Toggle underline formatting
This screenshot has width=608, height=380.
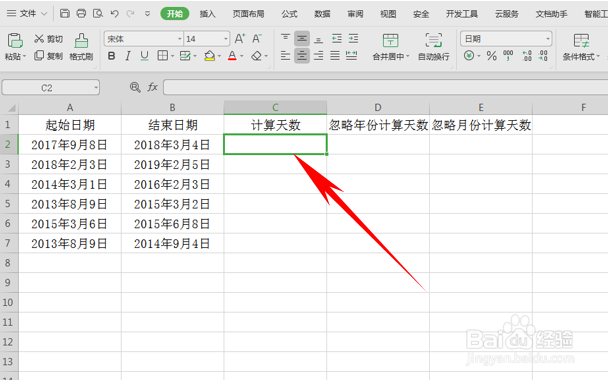point(144,56)
